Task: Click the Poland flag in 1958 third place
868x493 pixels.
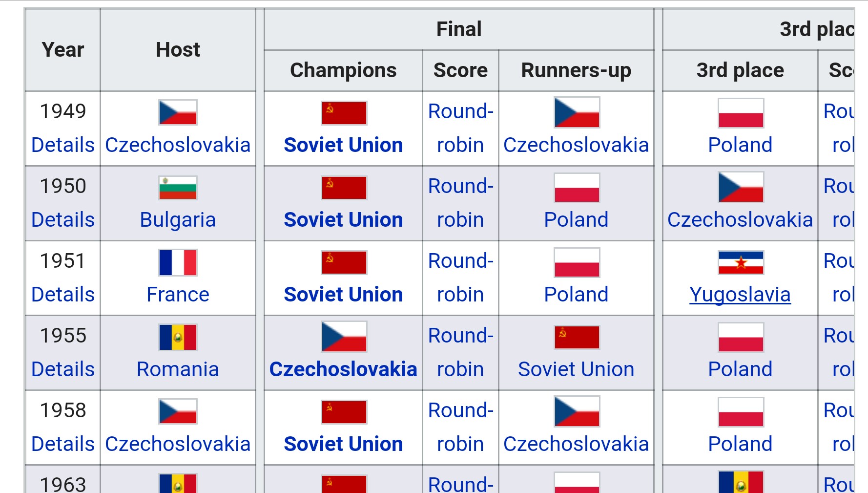Action: 741,412
